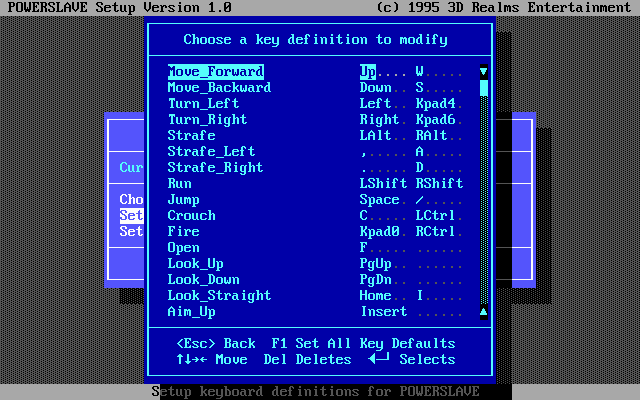Select the Crouch entry
Screen dimensions: 640x400
(x=191, y=216)
